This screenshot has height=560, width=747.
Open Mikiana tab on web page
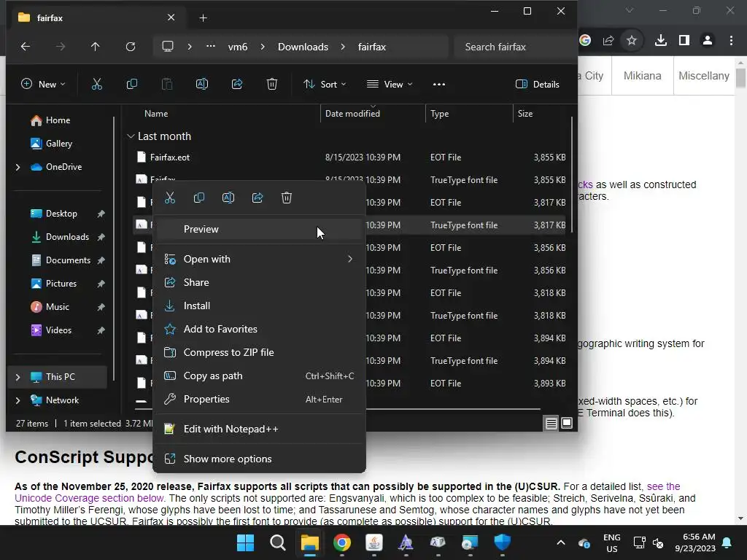[642, 76]
